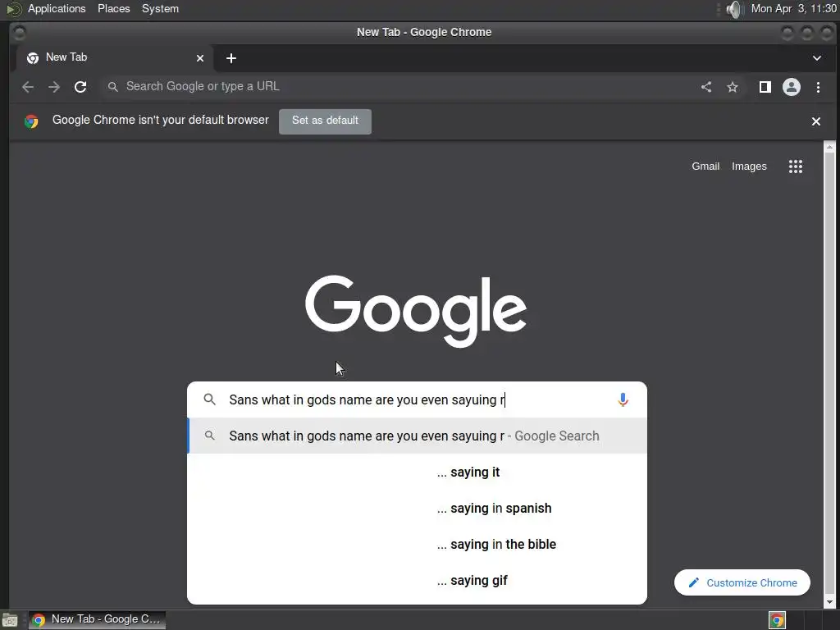Click the clock showing Mon Apr 3
This screenshot has height=630, width=840.
pos(793,8)
